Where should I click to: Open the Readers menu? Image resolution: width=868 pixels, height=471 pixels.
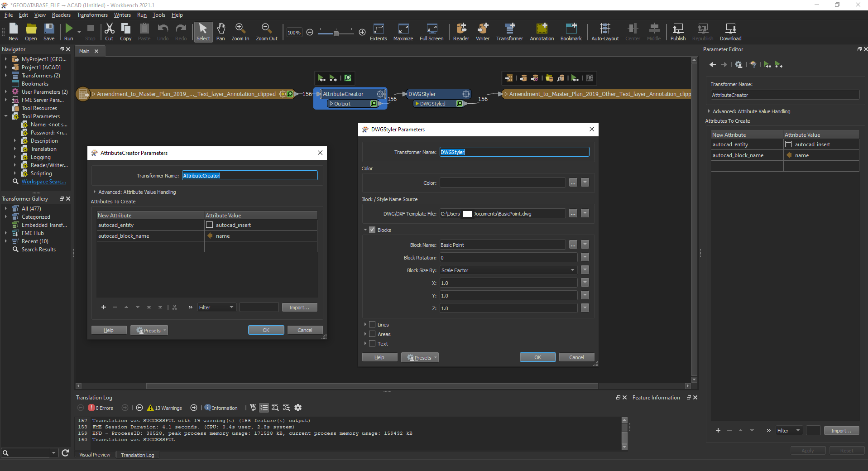tap(61, 15)
